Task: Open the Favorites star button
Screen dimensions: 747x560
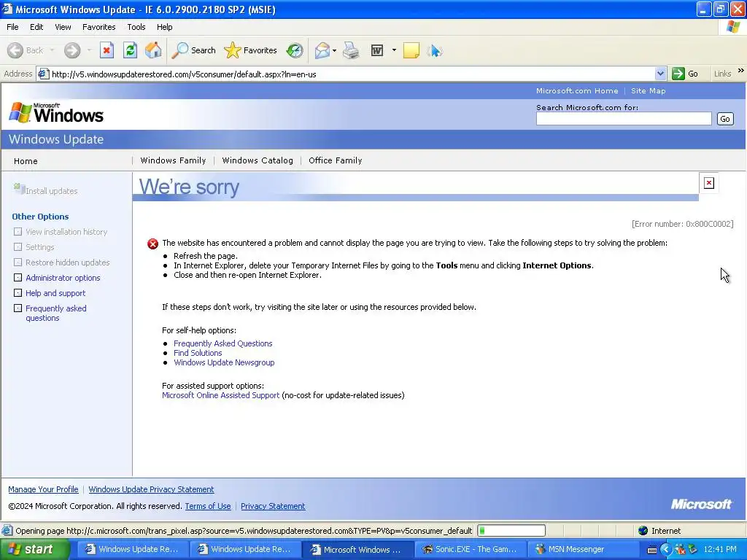Action: (x=251, y=50)
